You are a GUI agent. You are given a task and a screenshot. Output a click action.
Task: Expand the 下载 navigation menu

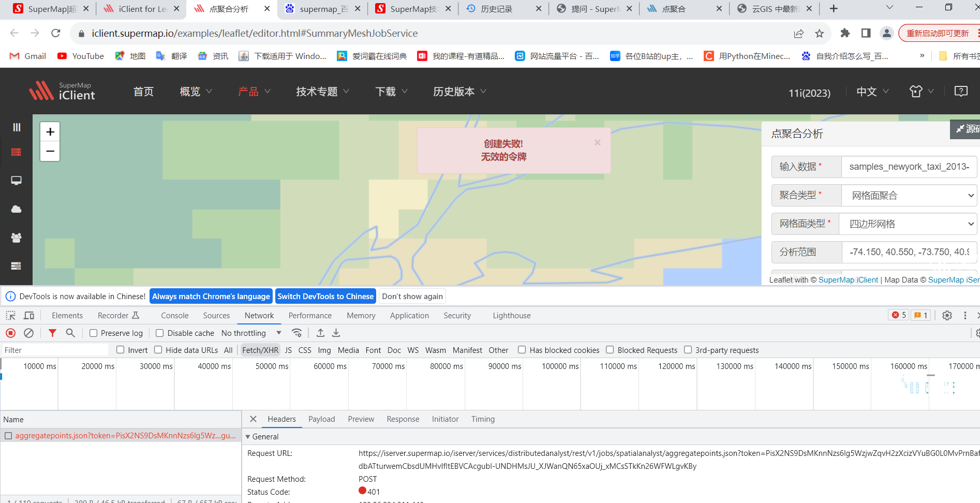tap(391, 91)
